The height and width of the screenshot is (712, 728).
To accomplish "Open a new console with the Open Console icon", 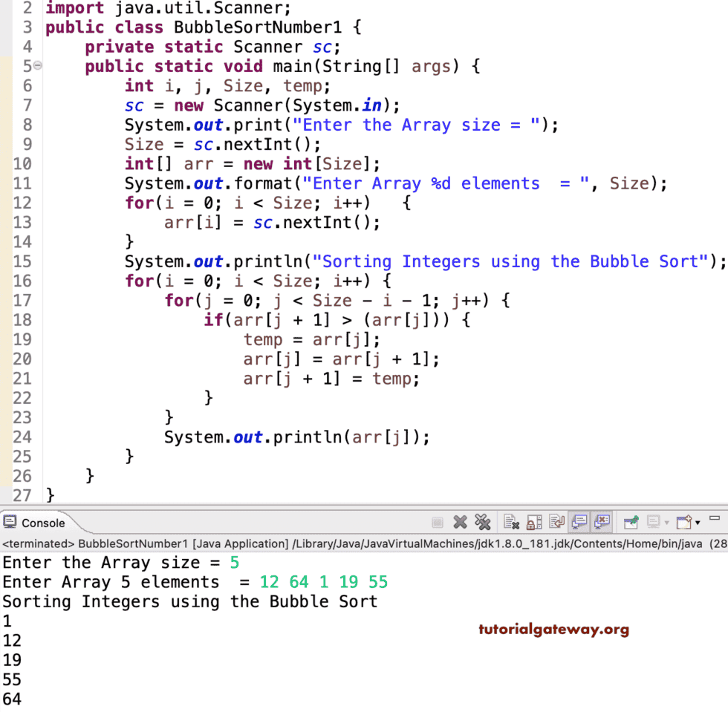I will click(x=682, y=522).
